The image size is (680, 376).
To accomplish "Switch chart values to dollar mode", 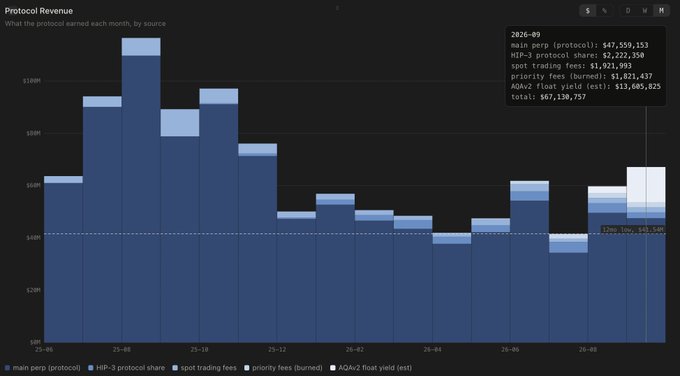I will click(x=588, y=11).
